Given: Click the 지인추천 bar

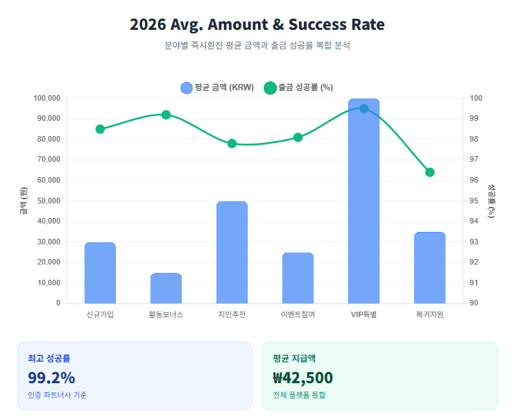Looking at the screenshot, I should point(232,252).
